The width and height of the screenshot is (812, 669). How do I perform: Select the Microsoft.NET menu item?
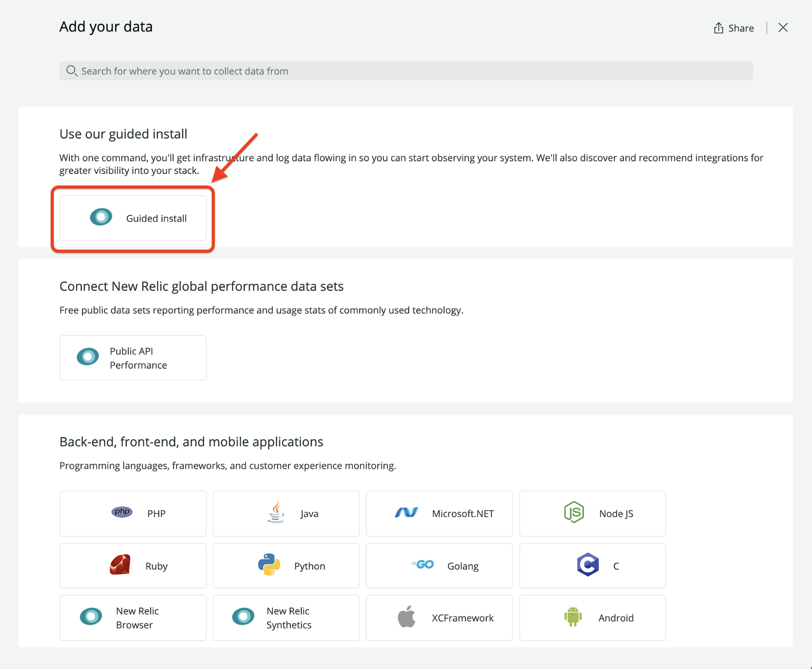[439, 513]
